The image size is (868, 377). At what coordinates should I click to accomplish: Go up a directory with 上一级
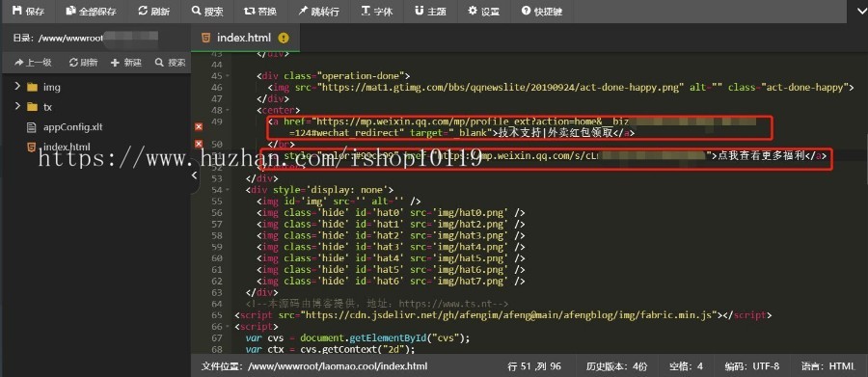33,63
